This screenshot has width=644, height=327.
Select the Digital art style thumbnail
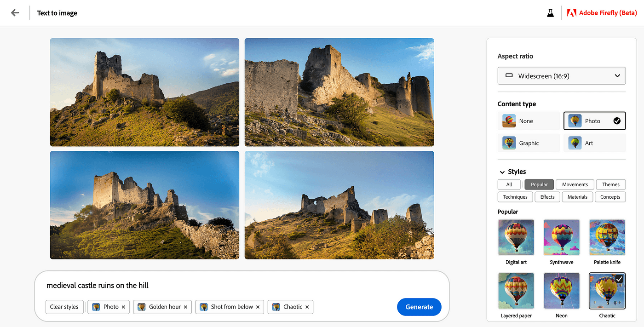pyautogui.click(x=516, y=237)
